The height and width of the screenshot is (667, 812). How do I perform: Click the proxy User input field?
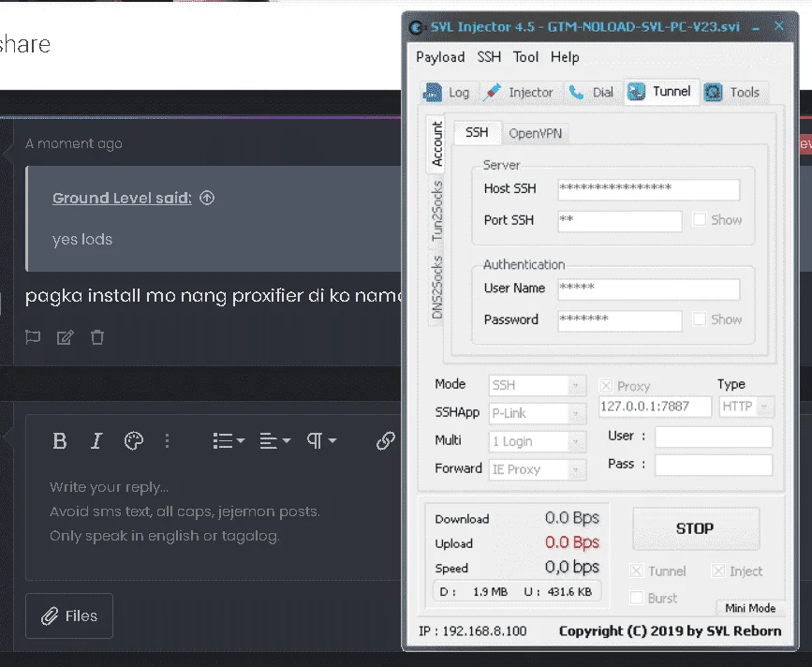click(x=713, y=437)
